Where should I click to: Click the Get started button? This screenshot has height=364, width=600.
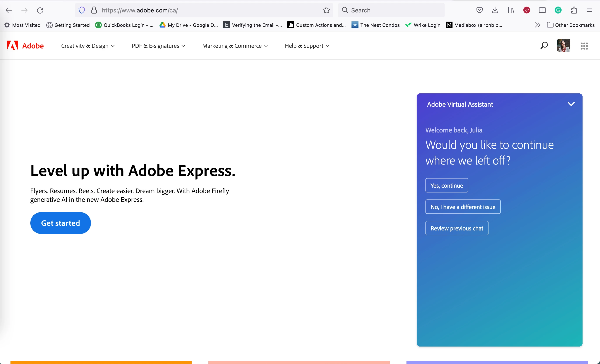pyautogui.click(x=60, y=223)
